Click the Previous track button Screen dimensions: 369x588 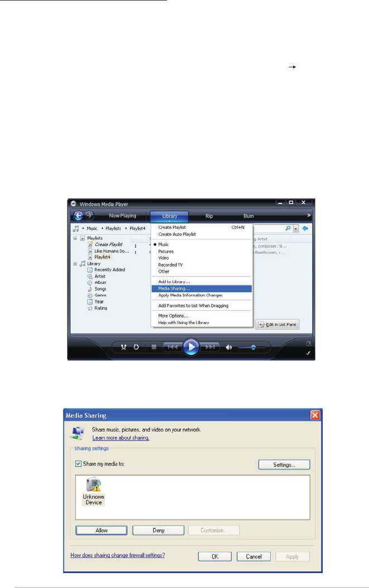(x=172, y=347)
